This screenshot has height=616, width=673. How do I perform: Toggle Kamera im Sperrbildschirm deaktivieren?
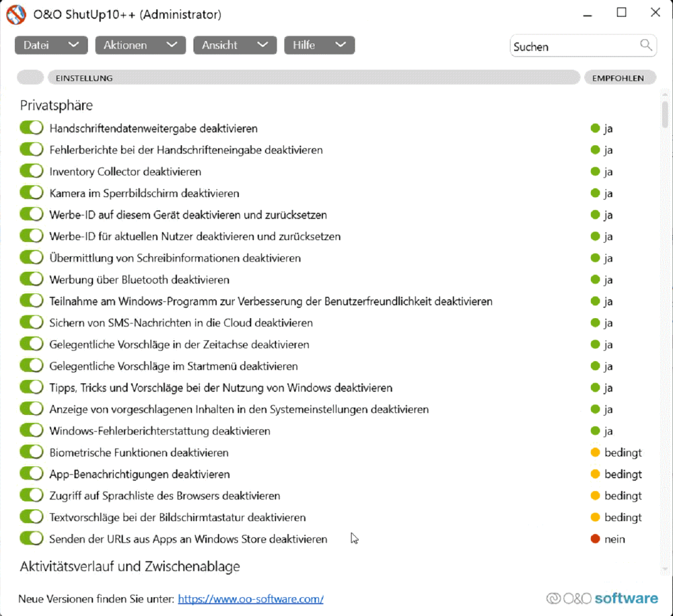pyautogui.click(x=32, y=192)
